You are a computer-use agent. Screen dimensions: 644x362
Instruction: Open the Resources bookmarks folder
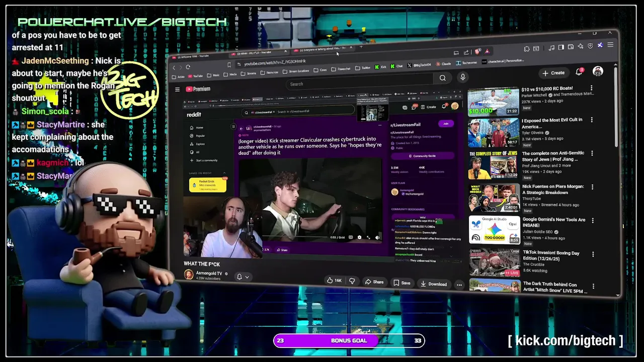270,72
